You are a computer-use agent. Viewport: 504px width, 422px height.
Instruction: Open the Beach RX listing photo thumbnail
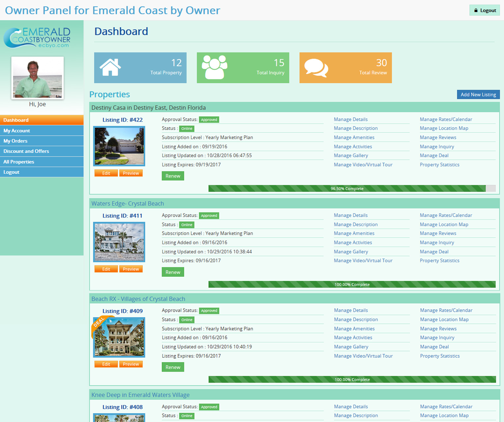[119, 337]
